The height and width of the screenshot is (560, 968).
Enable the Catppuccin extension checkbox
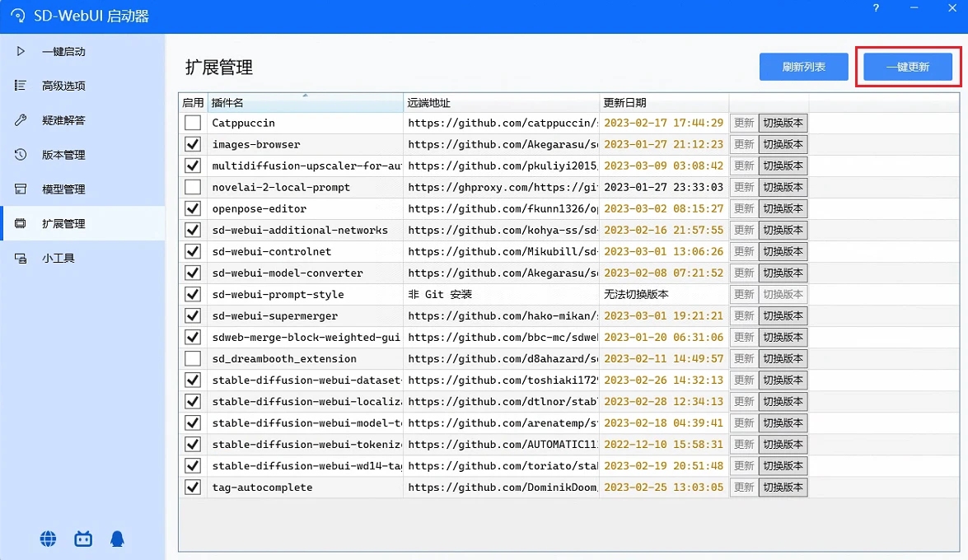[x=192, y=123]
